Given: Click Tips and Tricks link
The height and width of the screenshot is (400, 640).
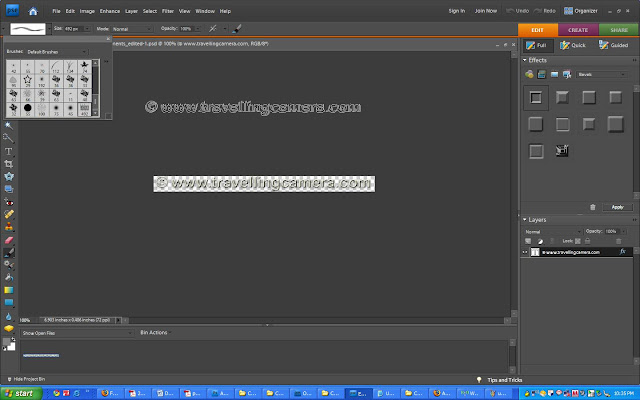Looking at the screenshot, I should coord(505,380).
